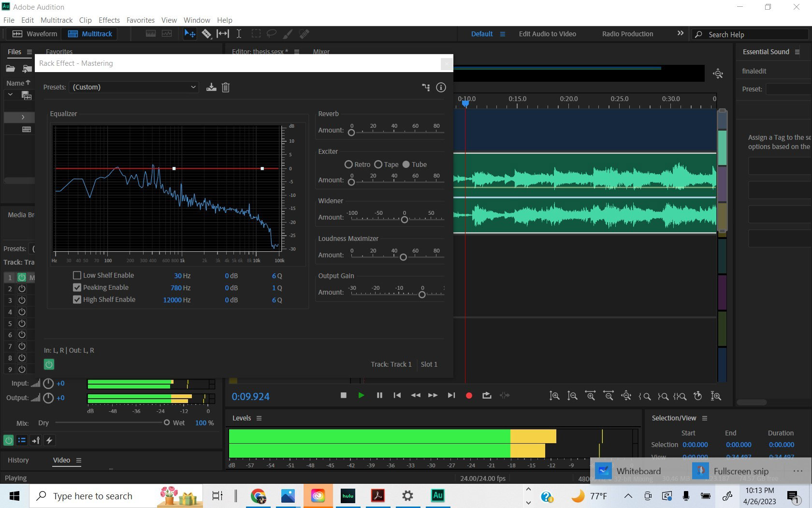
Task: Click the lightning process effects icon
Action: (x=49, y=440)
